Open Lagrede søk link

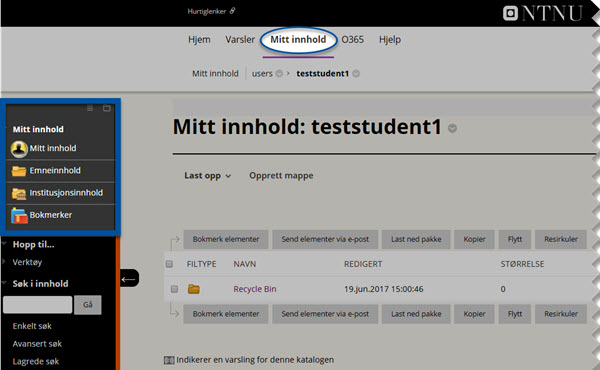point(36,361)
